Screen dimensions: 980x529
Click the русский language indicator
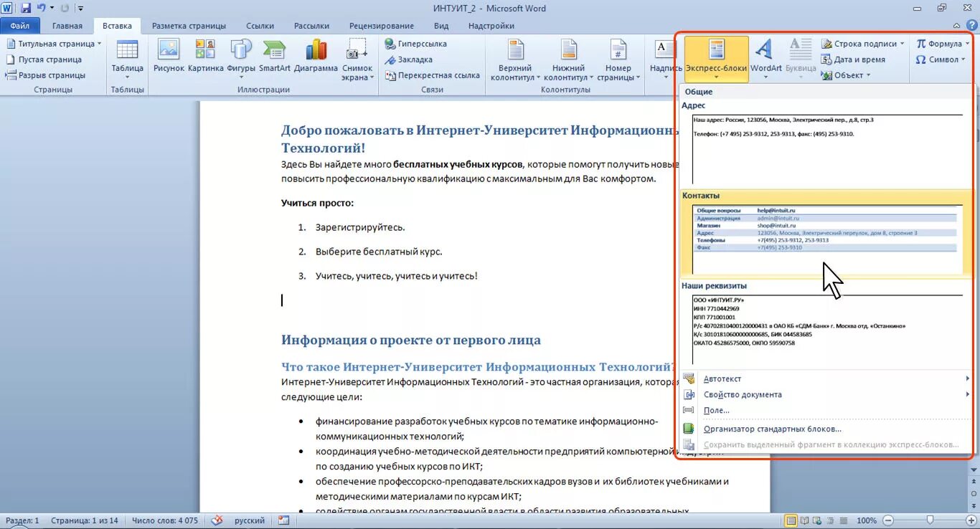click(x=250, y=520)
